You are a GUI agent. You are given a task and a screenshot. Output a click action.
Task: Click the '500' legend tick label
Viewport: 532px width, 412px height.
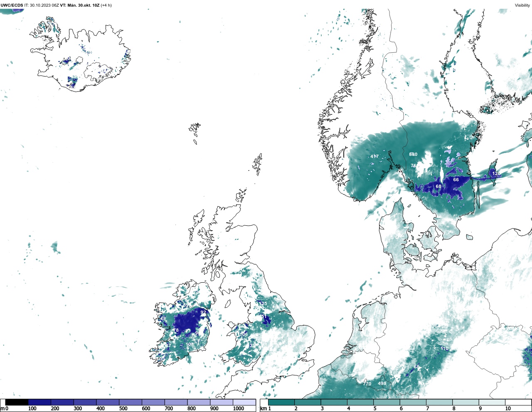(x=123, y=409)
